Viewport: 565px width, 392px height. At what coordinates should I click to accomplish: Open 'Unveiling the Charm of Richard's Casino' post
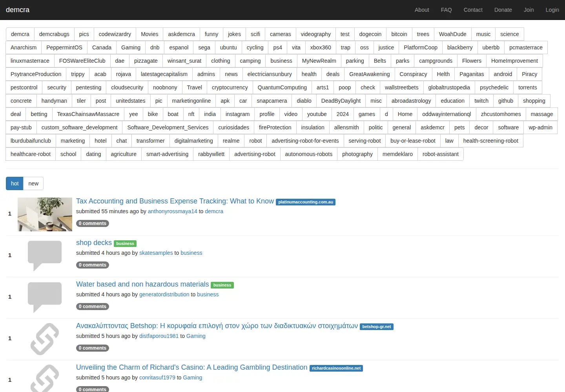click(191, 367)
